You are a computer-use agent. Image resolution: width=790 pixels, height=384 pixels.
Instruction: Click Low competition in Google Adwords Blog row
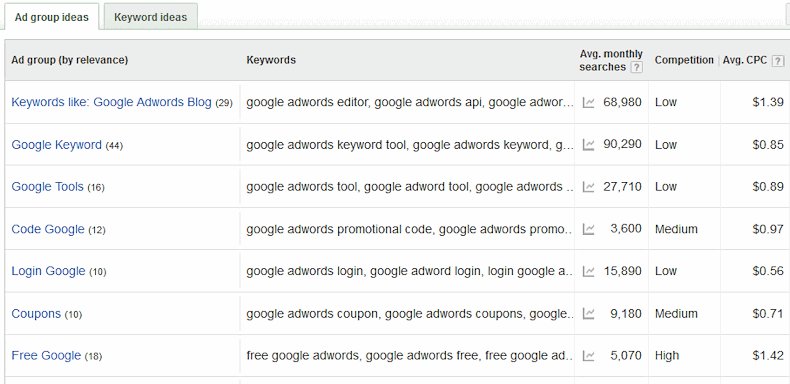pyautogui.click(x=666, y=102)
